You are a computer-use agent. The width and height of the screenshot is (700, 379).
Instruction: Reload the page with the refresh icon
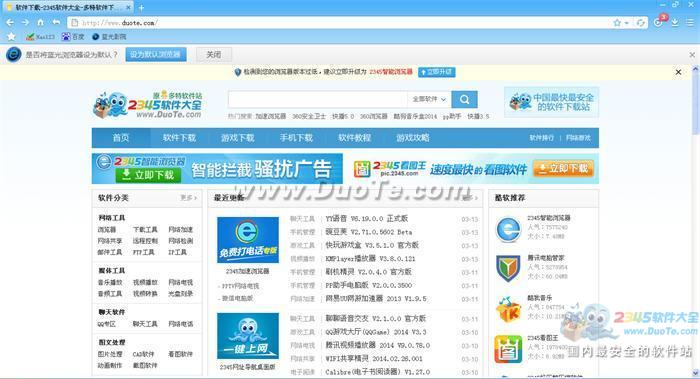point(641,23)
